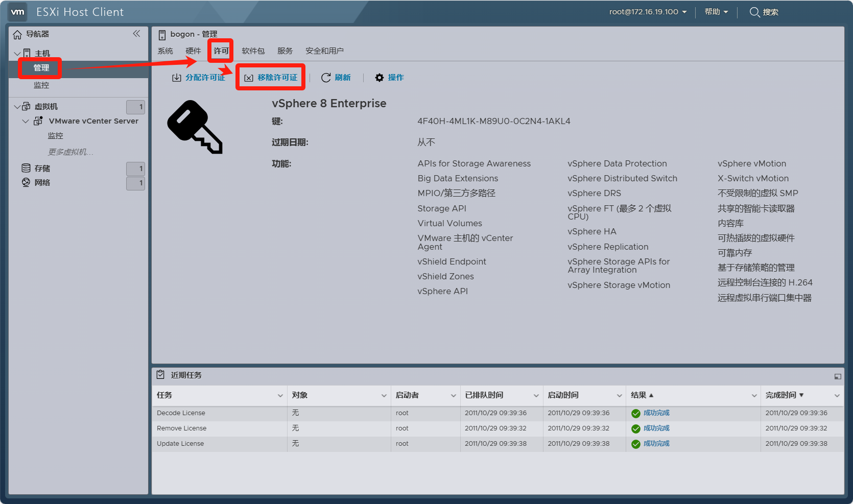
Task: Click the Remove License (移除许可证) button
Action: coord(271,78)
